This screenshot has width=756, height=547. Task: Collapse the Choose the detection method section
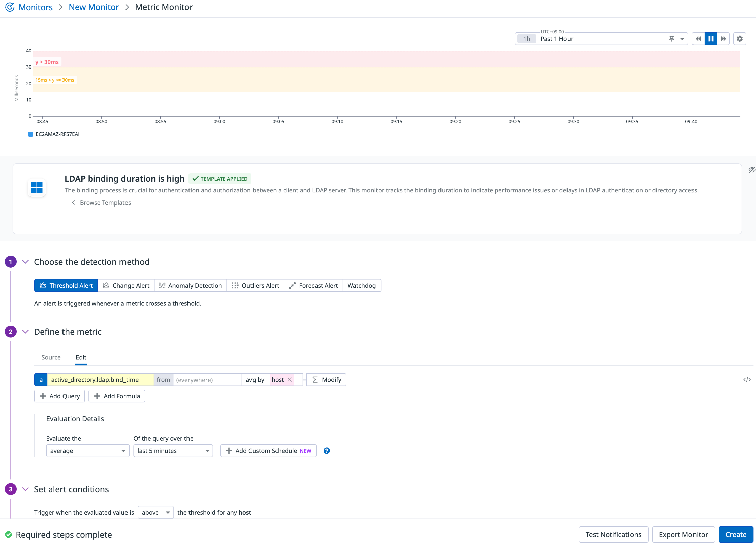[25, 262]
